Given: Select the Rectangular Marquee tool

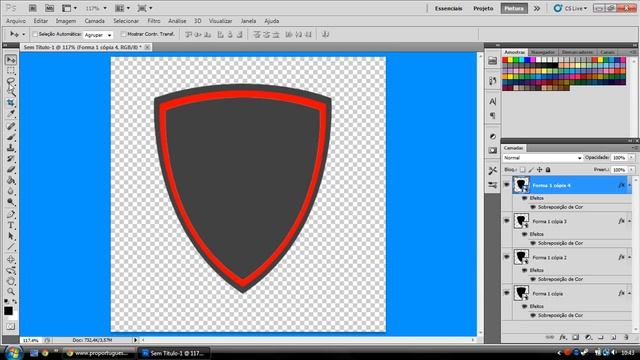Looking at the screenshot, I should click(x=11, y=71).
